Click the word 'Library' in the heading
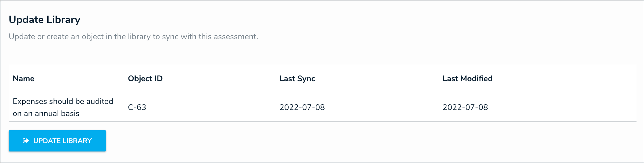This screenshot has height=163, width=644. 63,20
